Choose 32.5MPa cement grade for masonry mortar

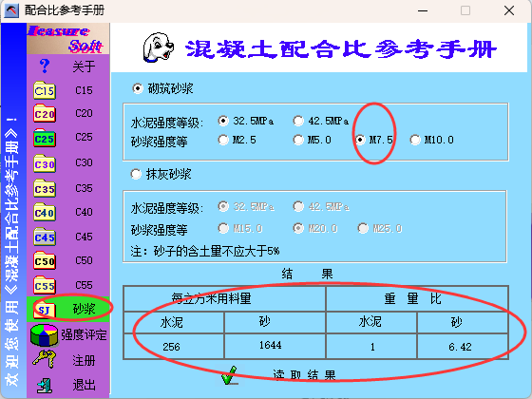pos(223,121)
